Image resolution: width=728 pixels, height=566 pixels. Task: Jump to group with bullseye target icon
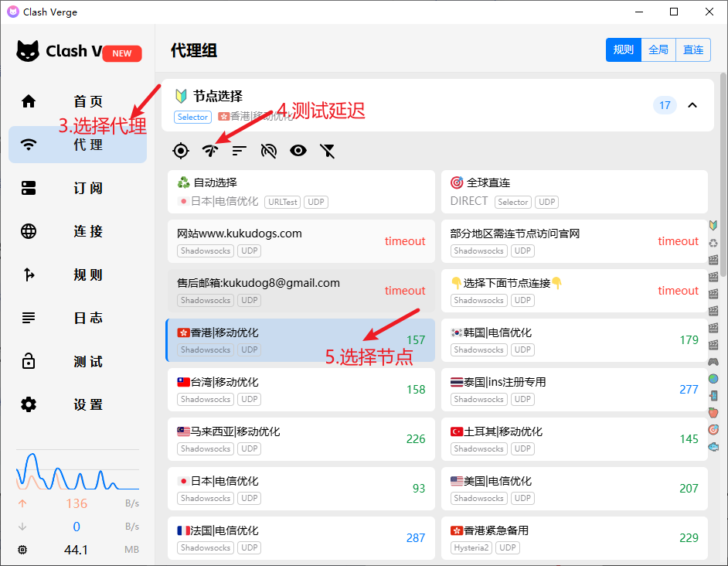(713, 429)
